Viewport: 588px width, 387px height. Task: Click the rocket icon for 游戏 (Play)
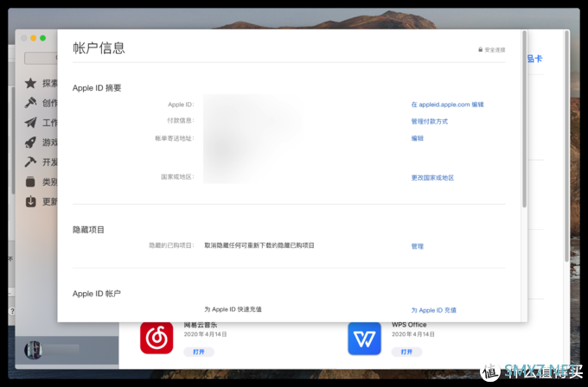(x=31, y=143)
